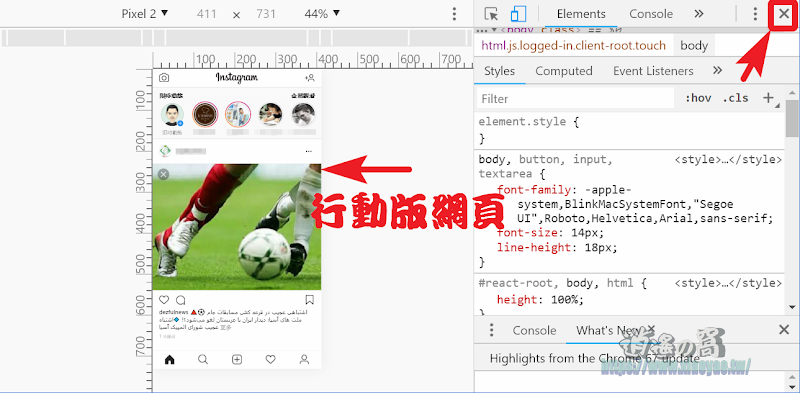This screenshot has width=800, height=393.
Task: Switch to the top Console tab
Action: tap(651, 14)
